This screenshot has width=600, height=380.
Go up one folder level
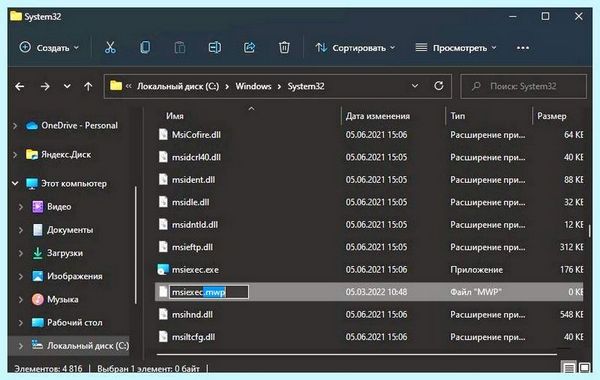[88, 86]
